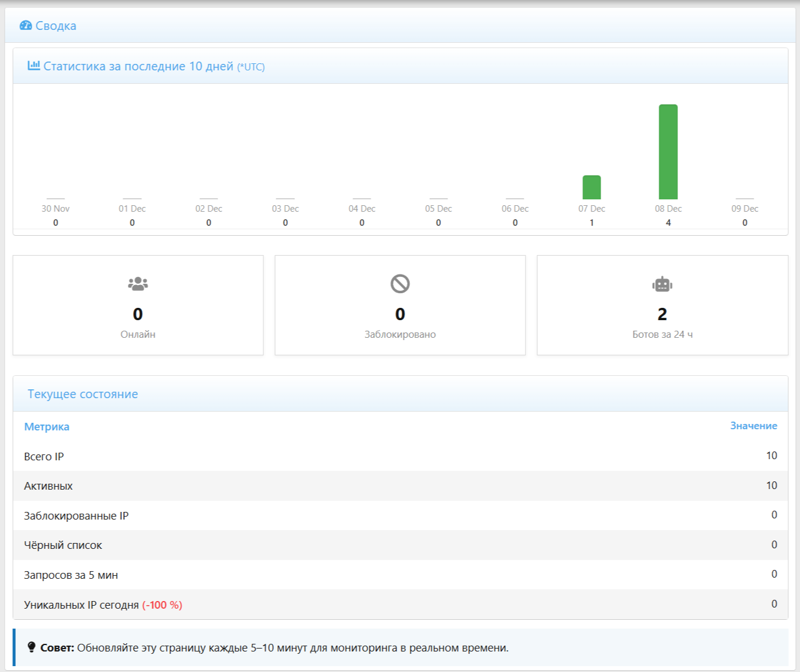Click the Текущее состояние panel title
The height and width of the screenshot is (672, 800).
pyautogui.click(x=83, y=394)
